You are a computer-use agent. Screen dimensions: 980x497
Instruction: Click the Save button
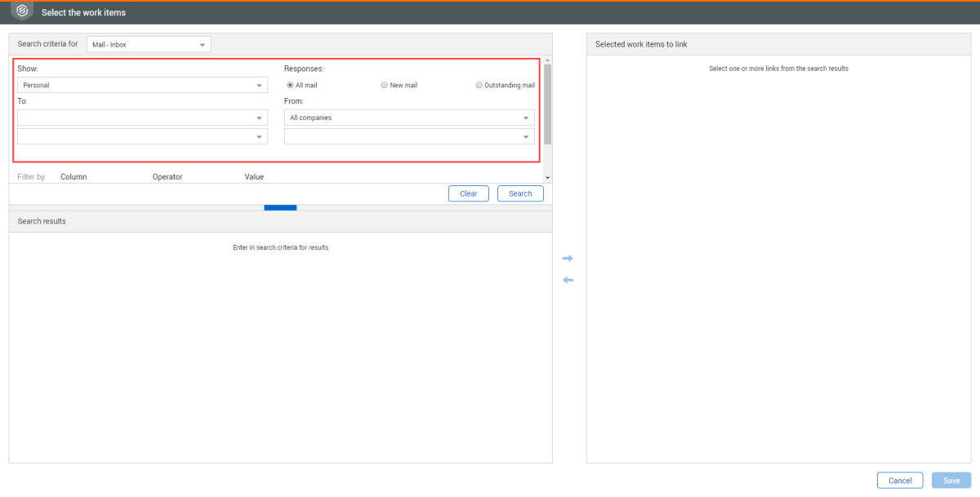click(951, 481)
